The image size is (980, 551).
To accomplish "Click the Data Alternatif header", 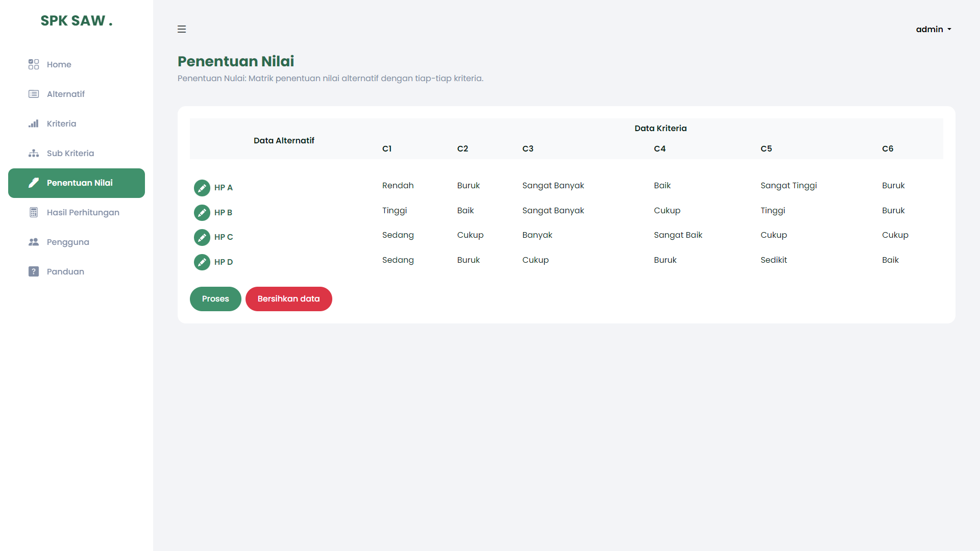I will pos(284,140).
